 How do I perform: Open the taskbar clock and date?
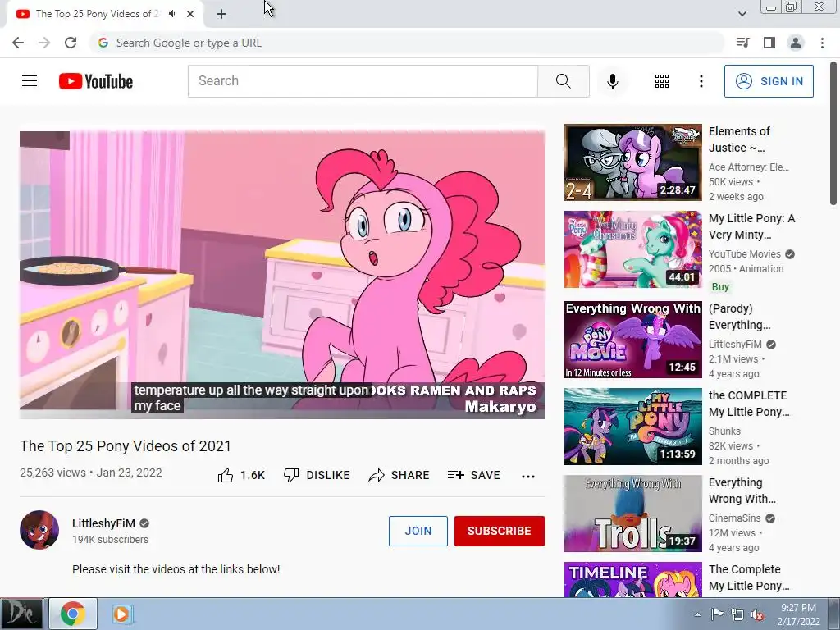click(x=798, y=614)
